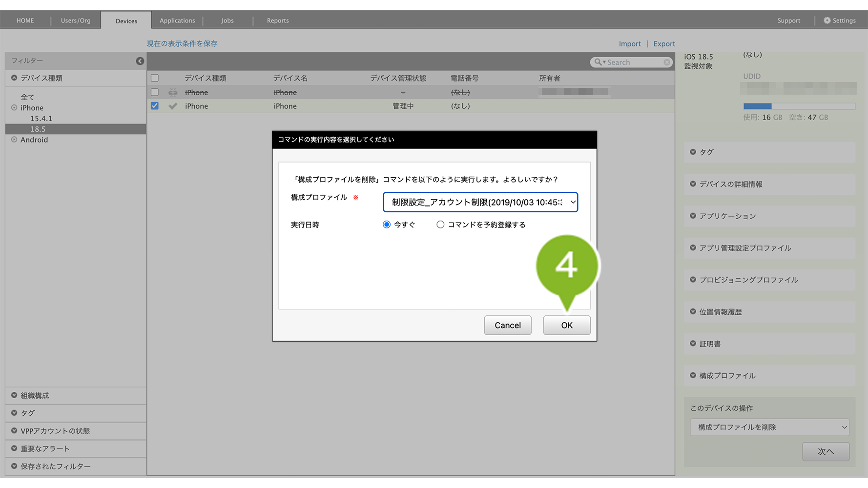Open the 構成プロファイル dropdown in dialog
Viewport: 868px width, 488px height.
click(480, 202)
